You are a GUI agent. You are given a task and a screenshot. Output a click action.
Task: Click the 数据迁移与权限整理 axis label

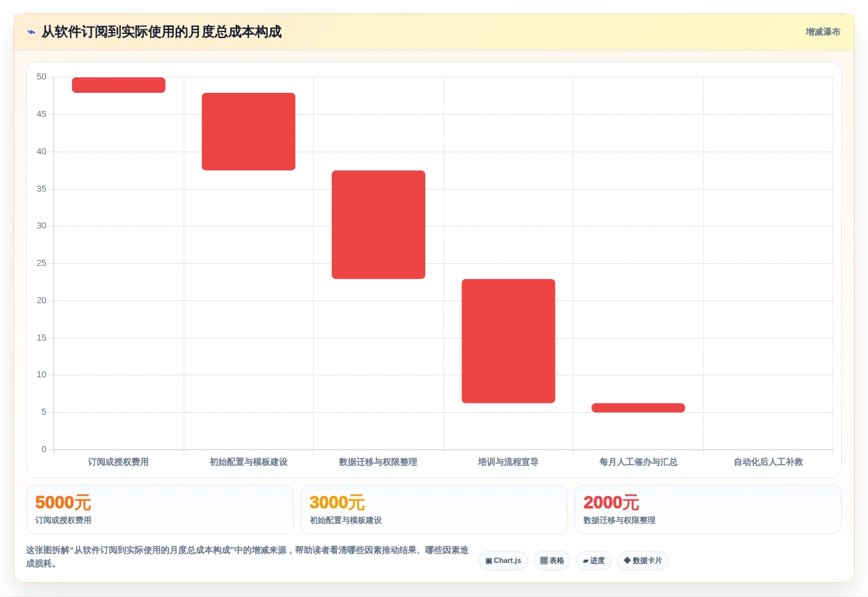(x=378, y=462)
